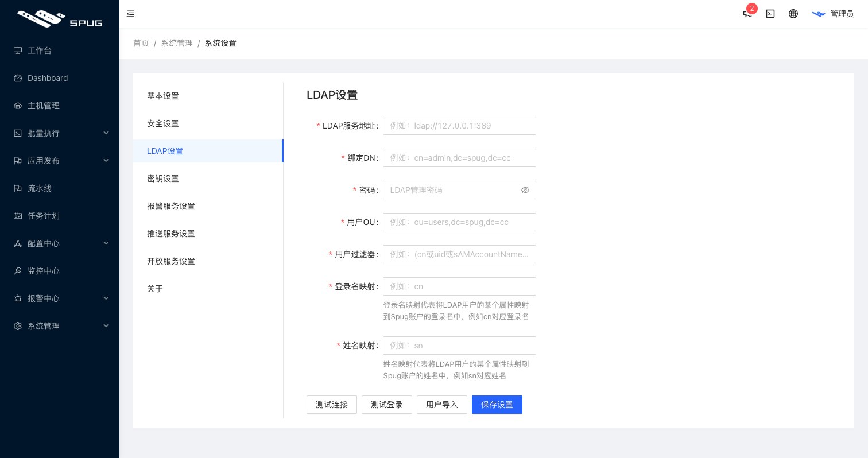Open the language globe icon

tap(793, 14)
